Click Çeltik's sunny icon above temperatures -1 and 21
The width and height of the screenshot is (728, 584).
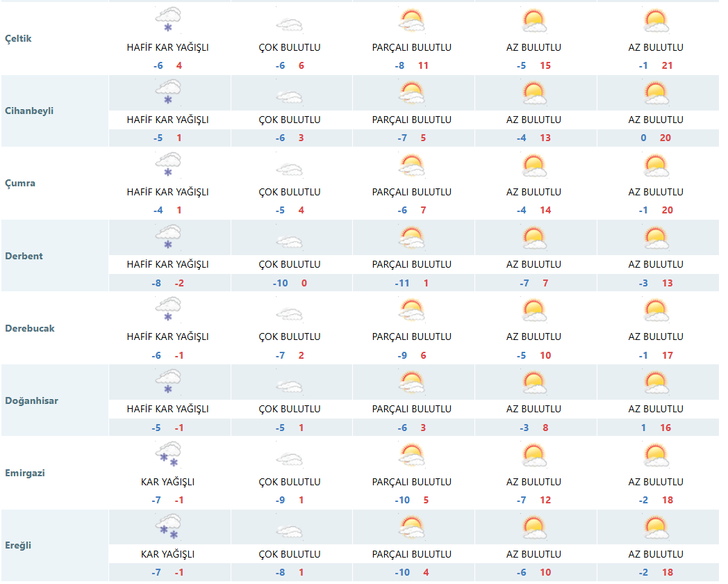pyautogui.click(x=656, y=21)
